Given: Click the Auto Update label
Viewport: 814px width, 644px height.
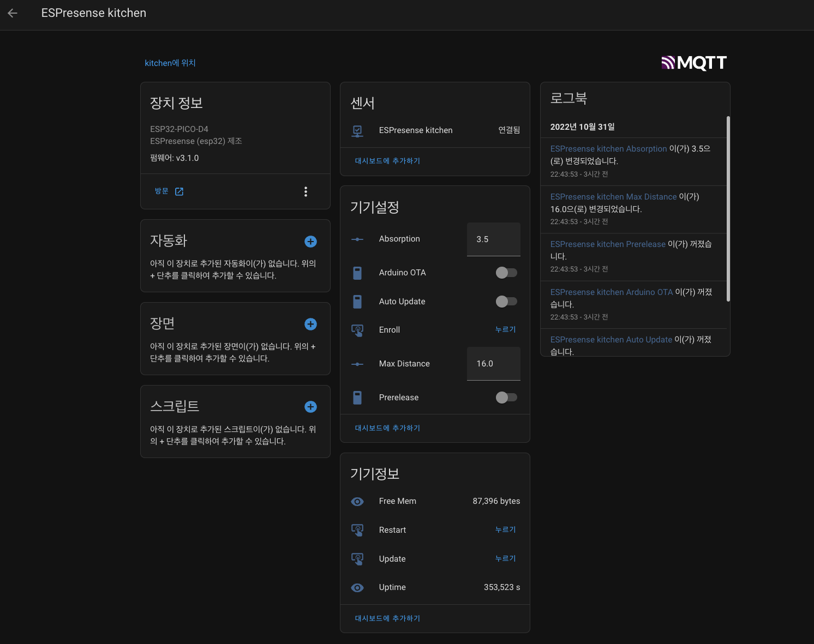Looking at the screenshot, I should (x=402, y=302).
